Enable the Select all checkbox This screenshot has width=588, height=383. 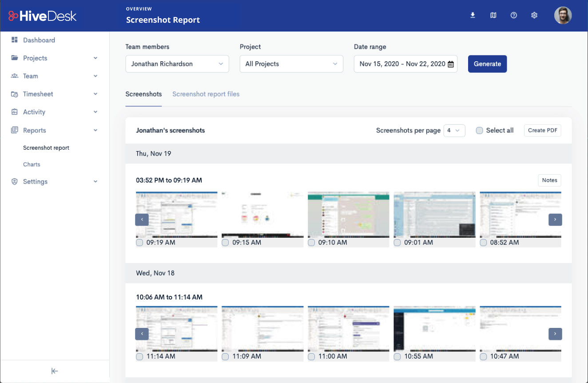[479, 130]
